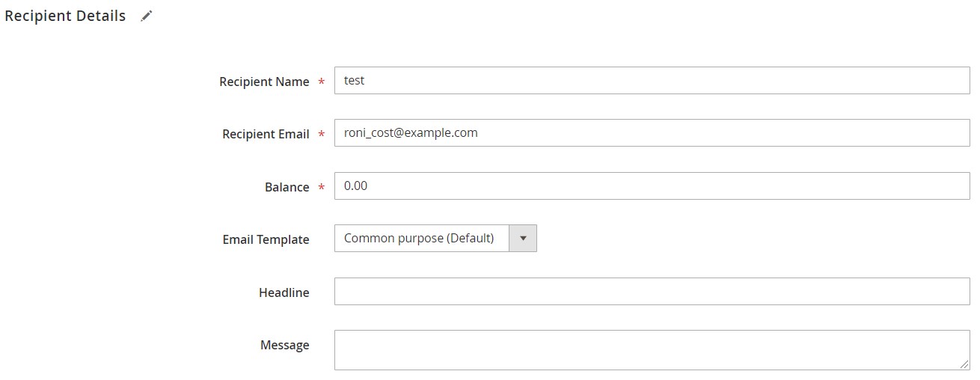The image size is (980, 380).
Task: Click the Message box resize handle
Action: pos(964,364)
